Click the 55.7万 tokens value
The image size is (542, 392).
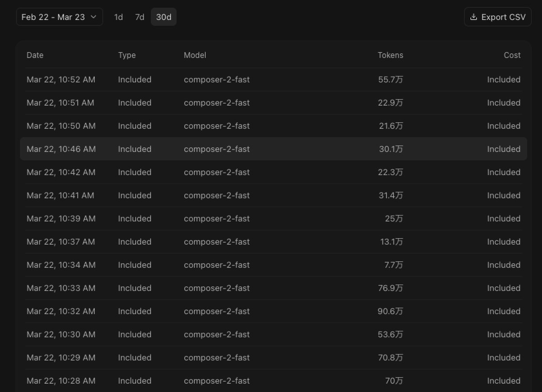pos(391,79)
